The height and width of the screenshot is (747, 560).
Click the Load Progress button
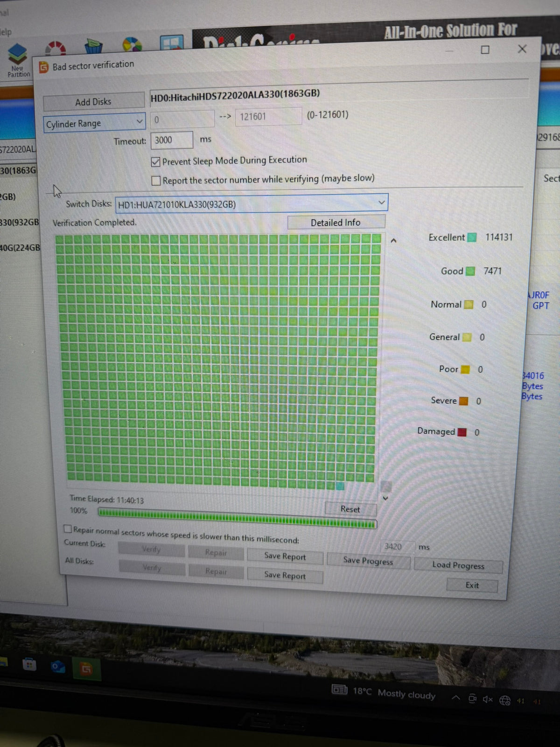tap(458, 565)
